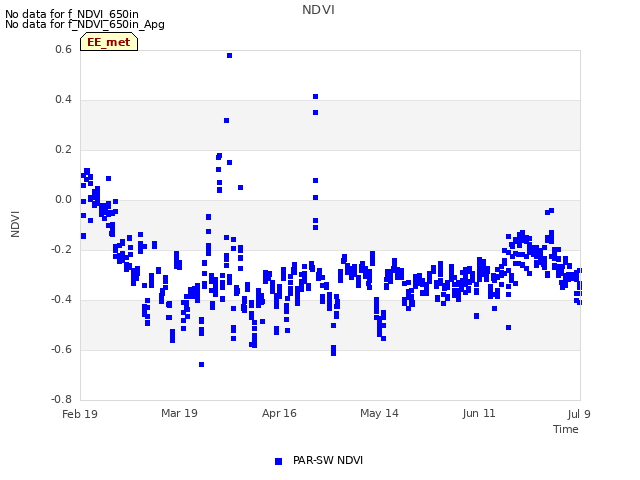The width and height of the screenshot is (640, 480).
Task: Click the 0.2 y-axis tick label
Action: (63, 149)
